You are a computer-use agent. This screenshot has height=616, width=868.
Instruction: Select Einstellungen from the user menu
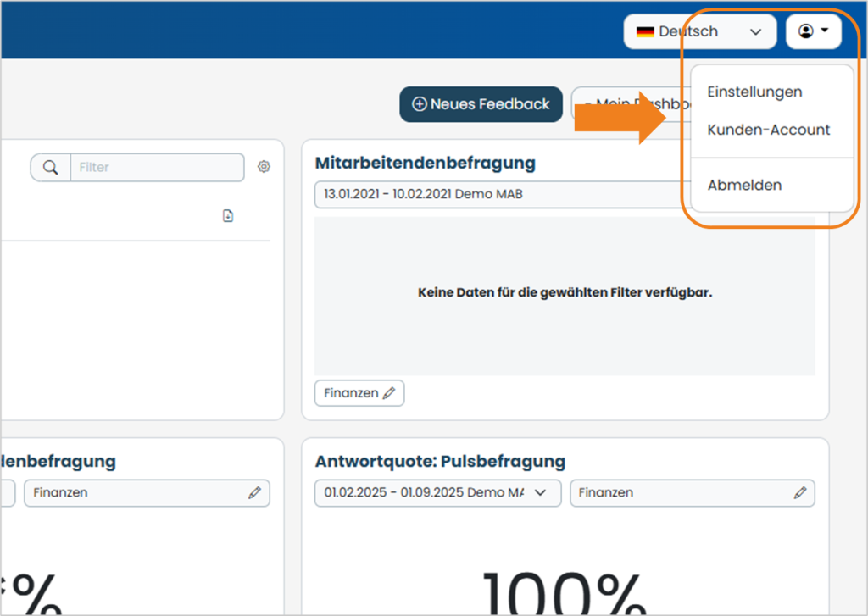click(x=754, y=92)
